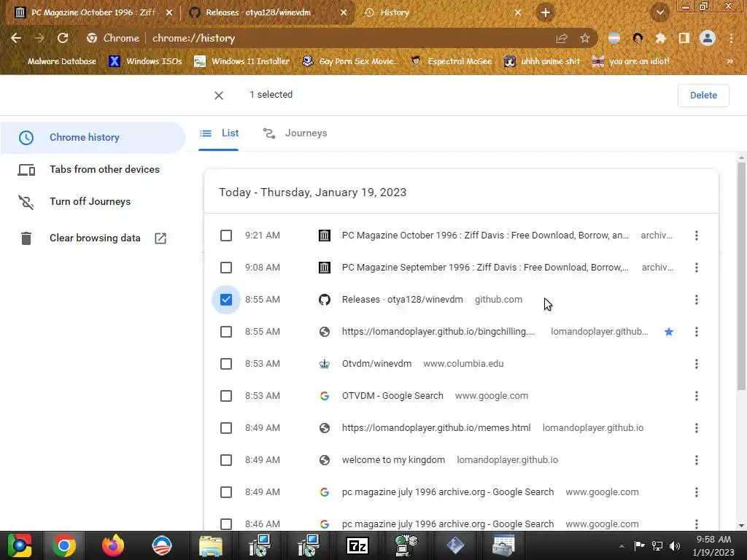Image resolution: width=747 pixels, height=560 pixels.
Task: Switch to the Journeys tab
Action: [295, 133]
